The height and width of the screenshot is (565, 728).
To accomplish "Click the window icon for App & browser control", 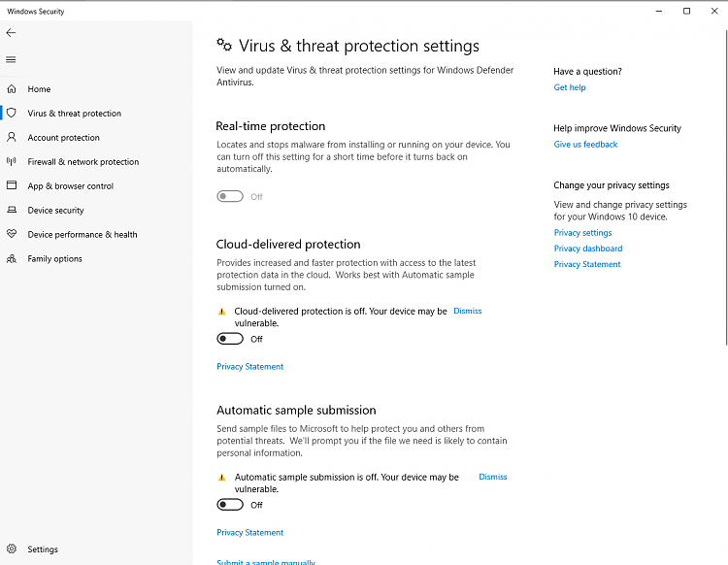I will (12, 185).
